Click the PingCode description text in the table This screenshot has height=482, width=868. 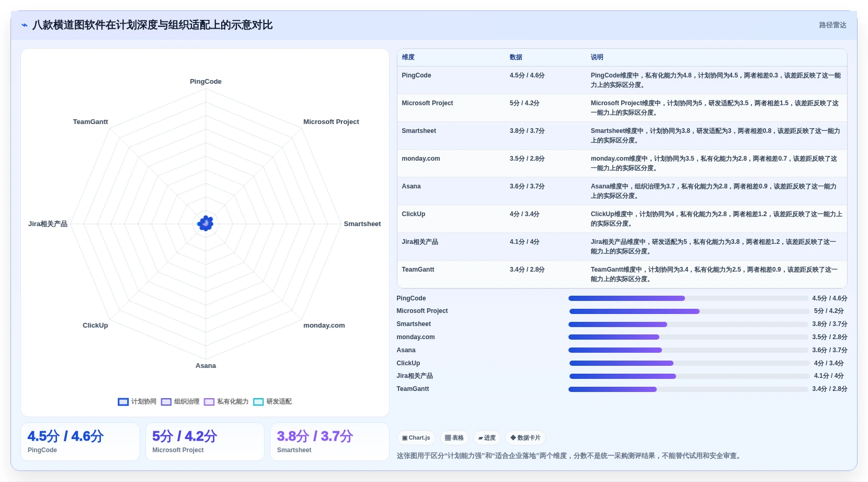coord(716,80)
